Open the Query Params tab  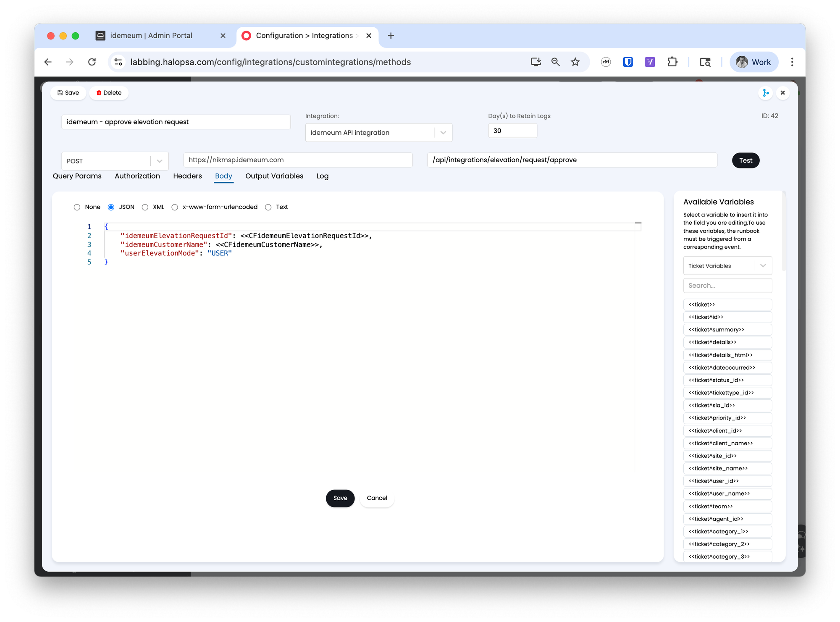[x=77, y=176]
